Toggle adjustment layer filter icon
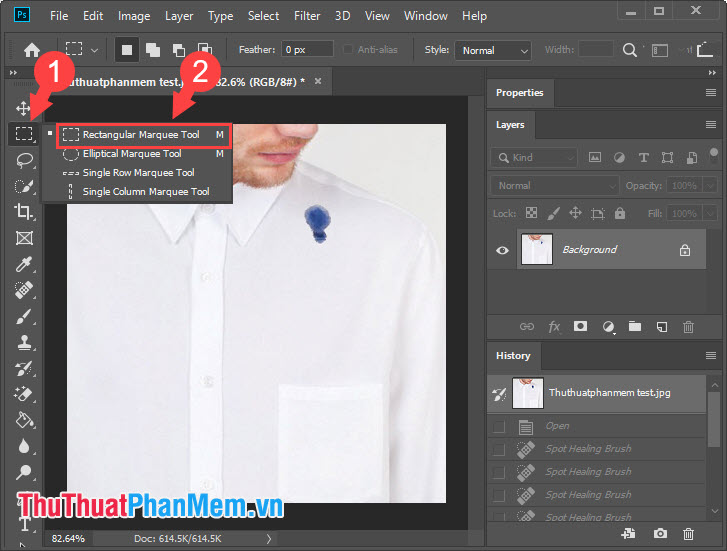This screenshot has height=551, width=727. (x=619, y=158)
